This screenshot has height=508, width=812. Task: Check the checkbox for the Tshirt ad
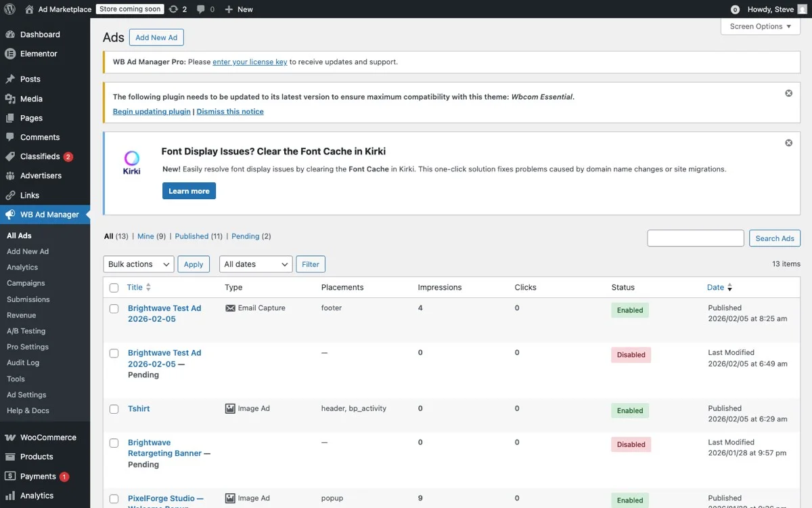click(114, 409)
